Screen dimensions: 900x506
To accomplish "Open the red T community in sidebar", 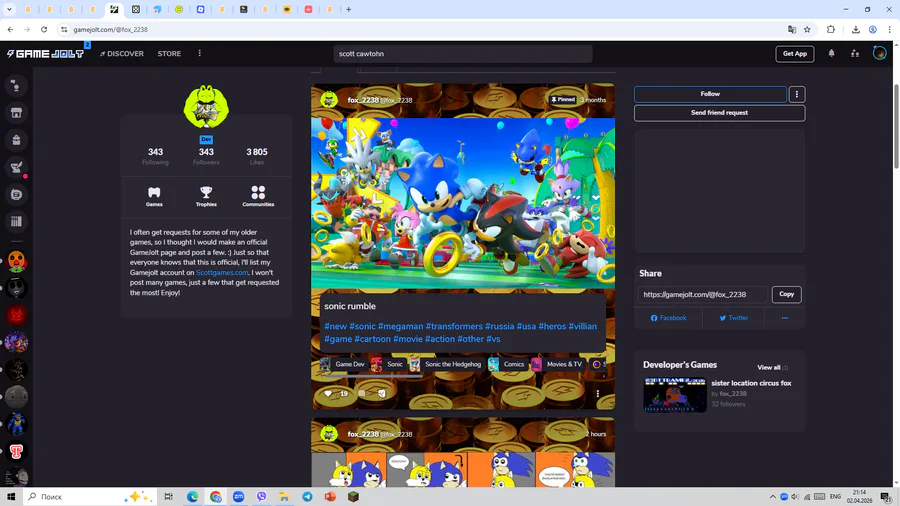I will point(16,451).
